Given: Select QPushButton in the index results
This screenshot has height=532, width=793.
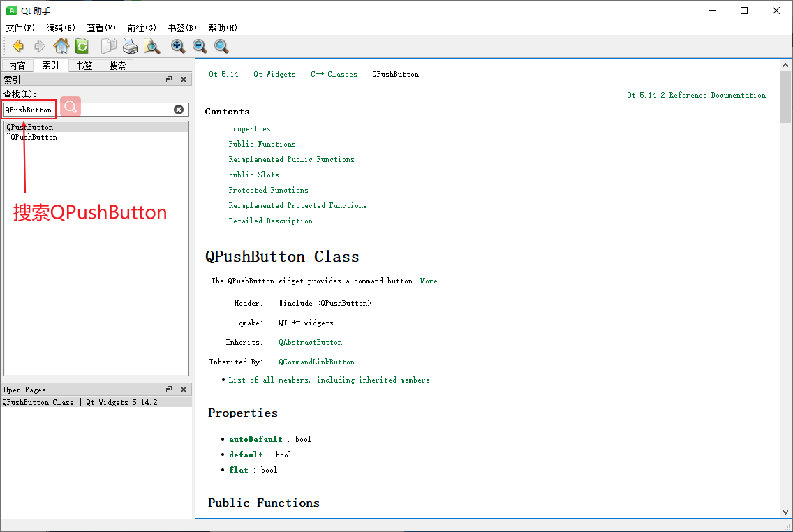Looking at the screenshot, I should [x=96, y=128].
